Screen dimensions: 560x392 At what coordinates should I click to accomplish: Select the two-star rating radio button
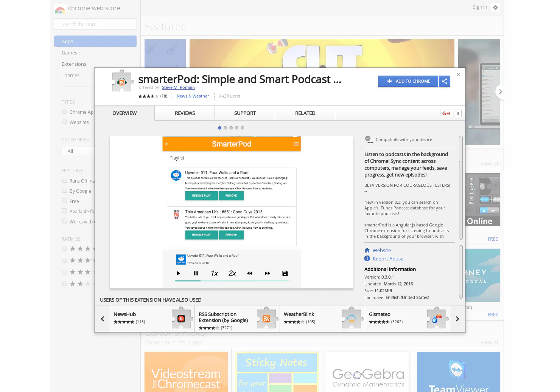point(64,284)
